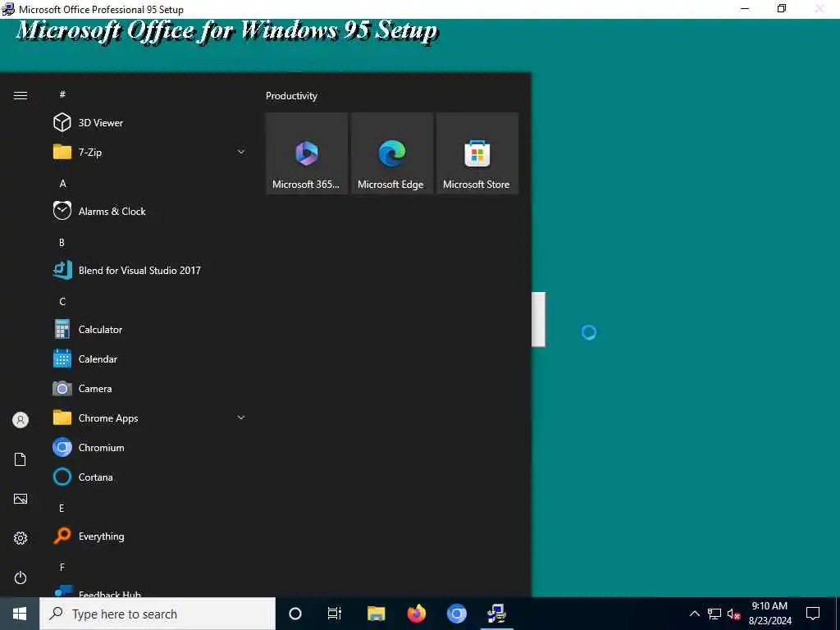Screen dimensions: 840x630
Task: Open the Chrome Apps folder
Action: click(x=148, y=418)
